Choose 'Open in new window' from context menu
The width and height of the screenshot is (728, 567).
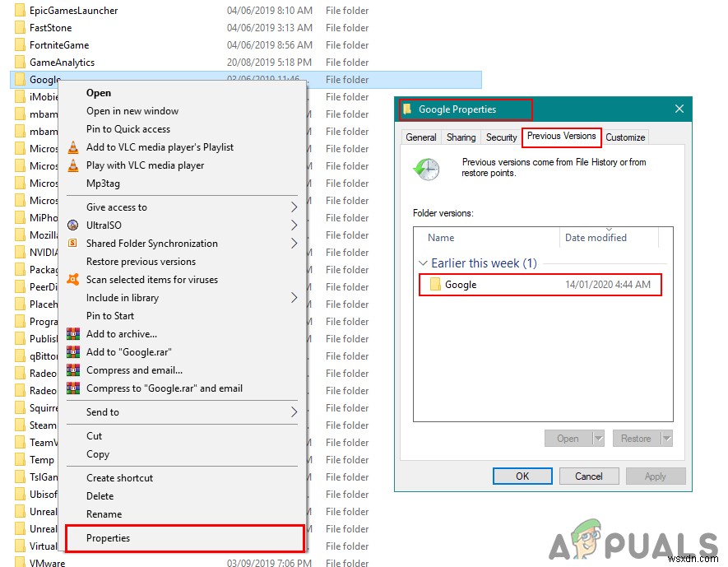tap(132, 109)
